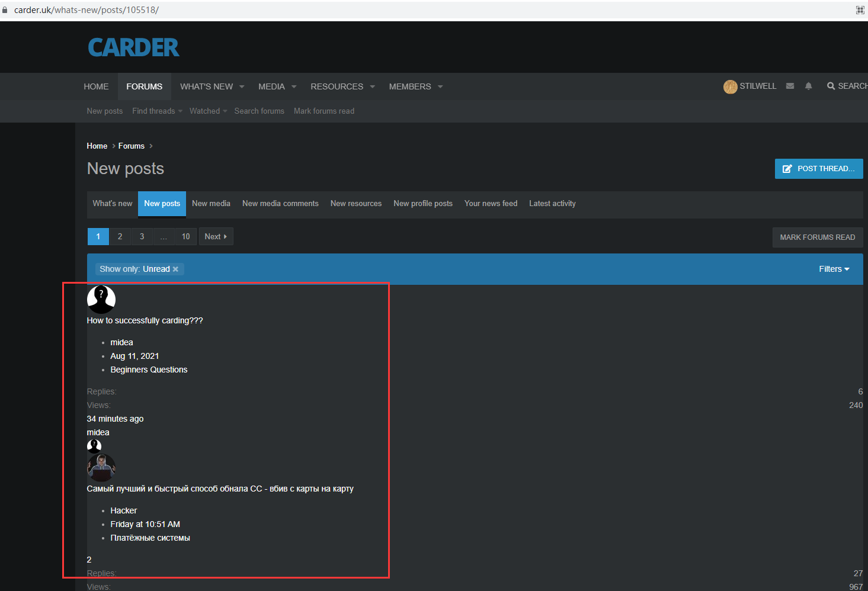Open the inbox envelope icon
The image size is (868, 591).
pos(790,86)
